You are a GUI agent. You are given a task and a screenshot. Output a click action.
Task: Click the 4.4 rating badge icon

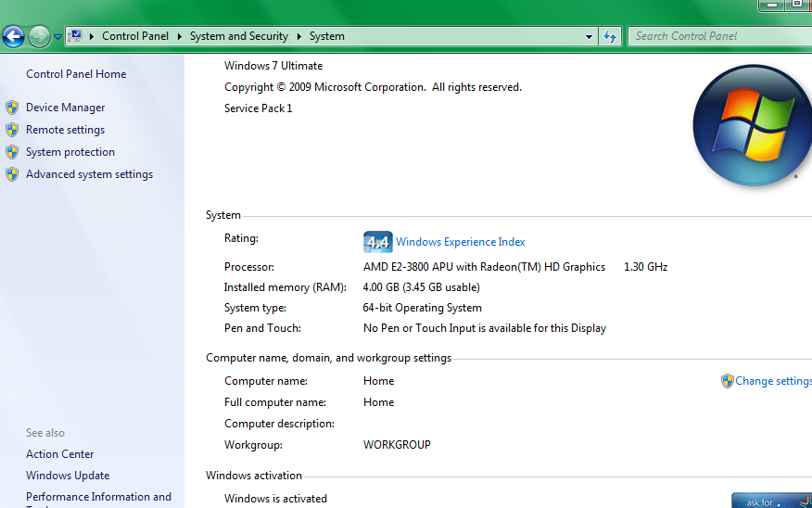click(377, 242)
